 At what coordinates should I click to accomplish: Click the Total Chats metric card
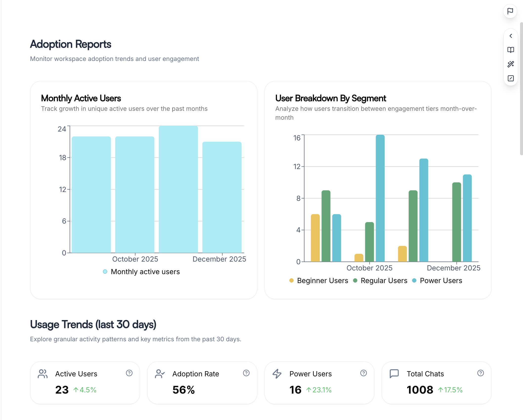[436, 382]
